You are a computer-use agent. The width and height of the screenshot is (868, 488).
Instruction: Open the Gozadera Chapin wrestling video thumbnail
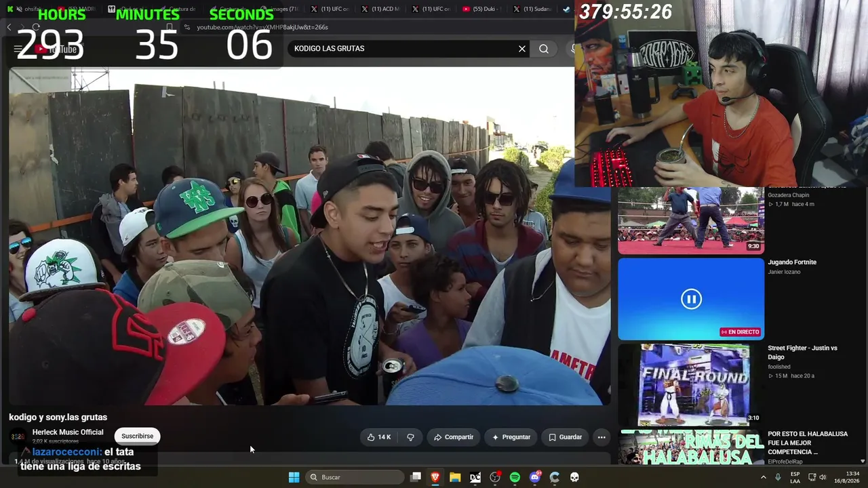(691, 220)
